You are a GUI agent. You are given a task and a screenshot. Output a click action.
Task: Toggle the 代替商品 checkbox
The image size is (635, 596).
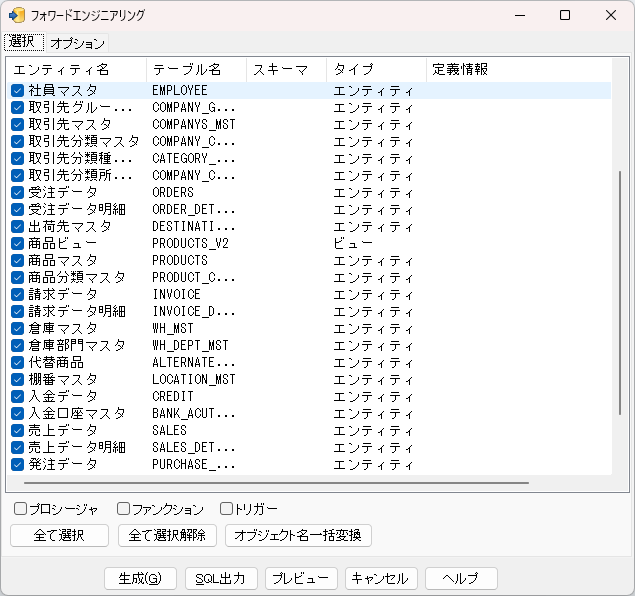tap(17, 362)
